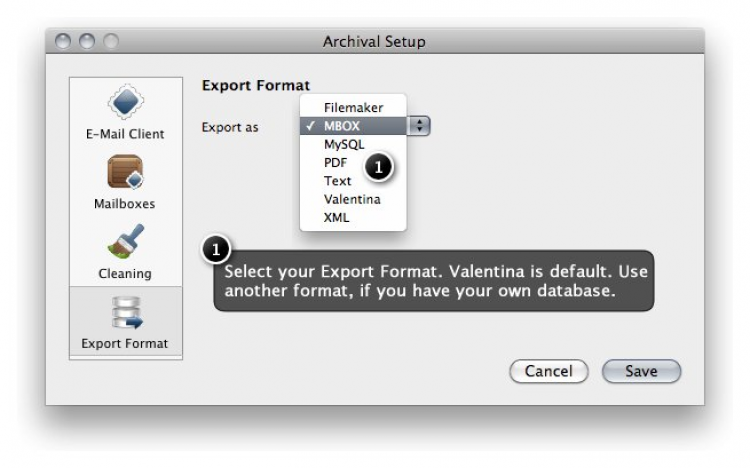
Task: Minimize the Archival Setup window
Action: pos(86,42)
